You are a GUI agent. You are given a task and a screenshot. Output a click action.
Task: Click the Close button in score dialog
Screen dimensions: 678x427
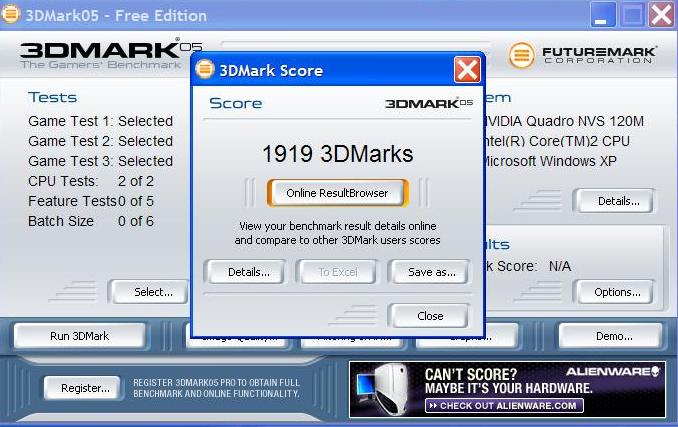tap(430, 316)
